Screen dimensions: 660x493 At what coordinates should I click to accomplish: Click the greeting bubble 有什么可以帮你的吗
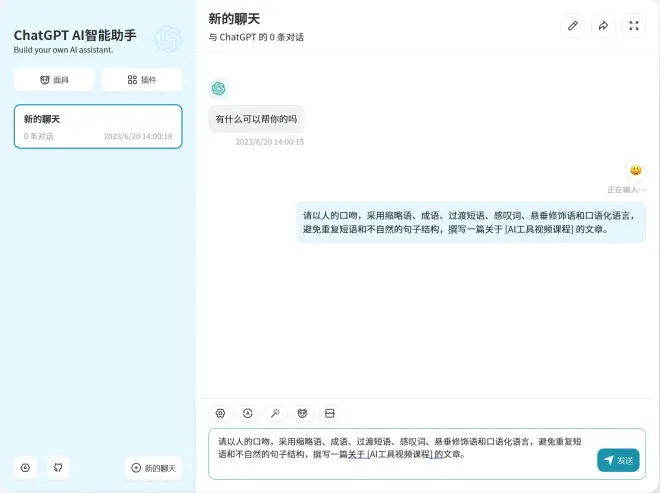click(256, 119)
